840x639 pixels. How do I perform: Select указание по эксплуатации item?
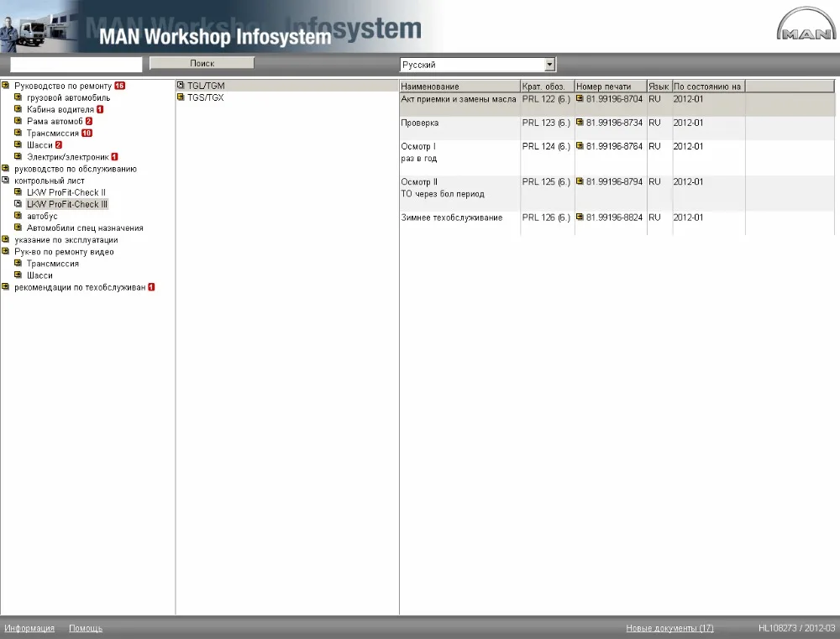(x=66, y=240)
